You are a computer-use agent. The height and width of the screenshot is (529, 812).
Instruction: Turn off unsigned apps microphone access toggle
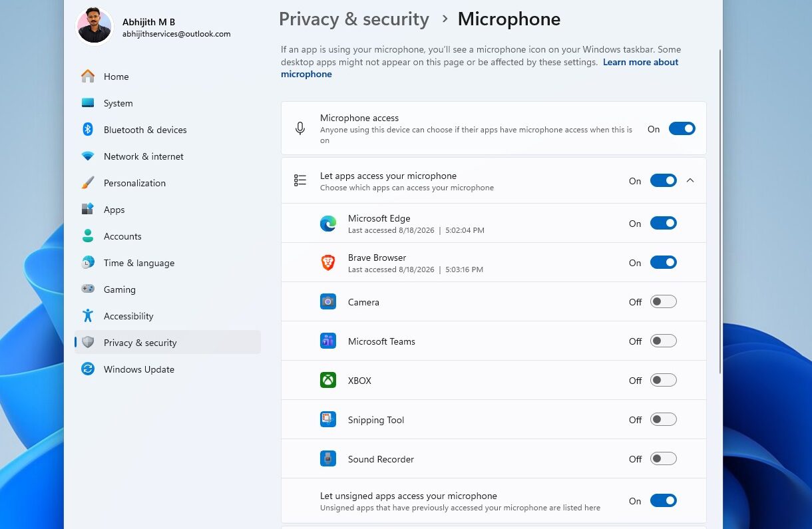click(x=664, y=501)
